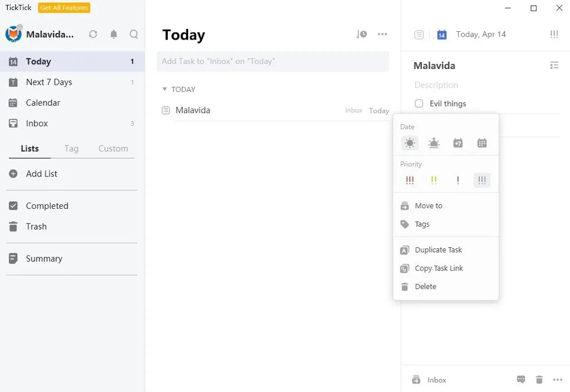The width and height of the screenshot is (570, 392).
Task: Open Calendar view in the sidebar
Action: point(72,102)
